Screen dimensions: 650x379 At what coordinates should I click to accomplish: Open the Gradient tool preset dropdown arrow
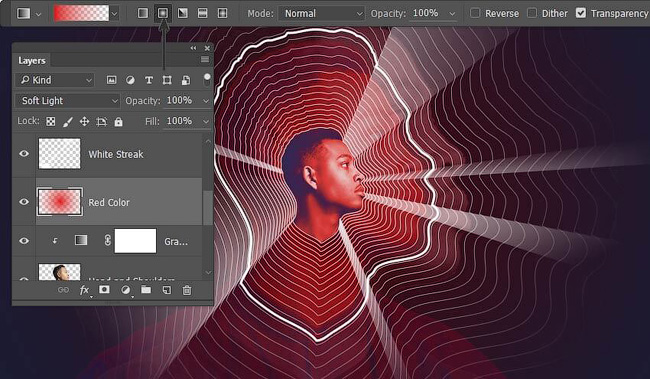(39, 14)
